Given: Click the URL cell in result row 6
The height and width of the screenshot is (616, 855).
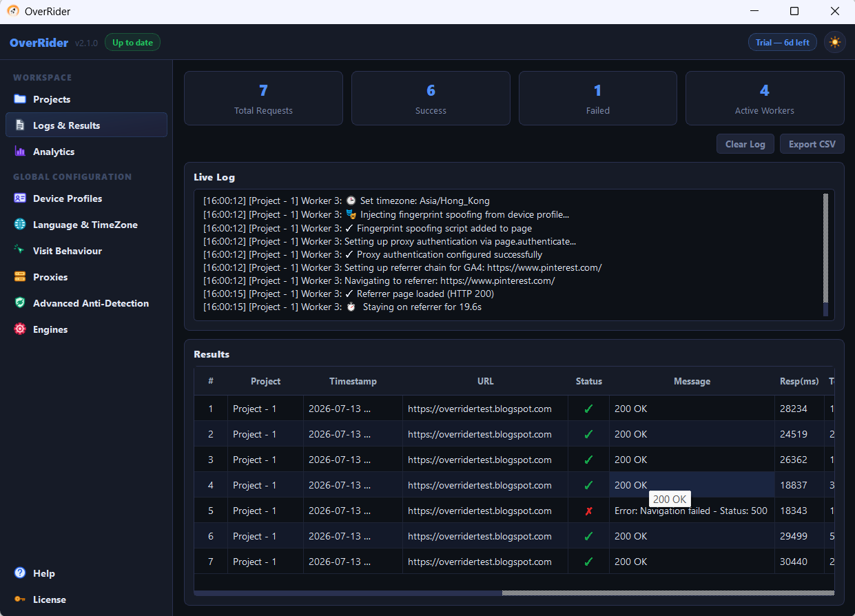Looking at the screenshot, I should [485, 536].
